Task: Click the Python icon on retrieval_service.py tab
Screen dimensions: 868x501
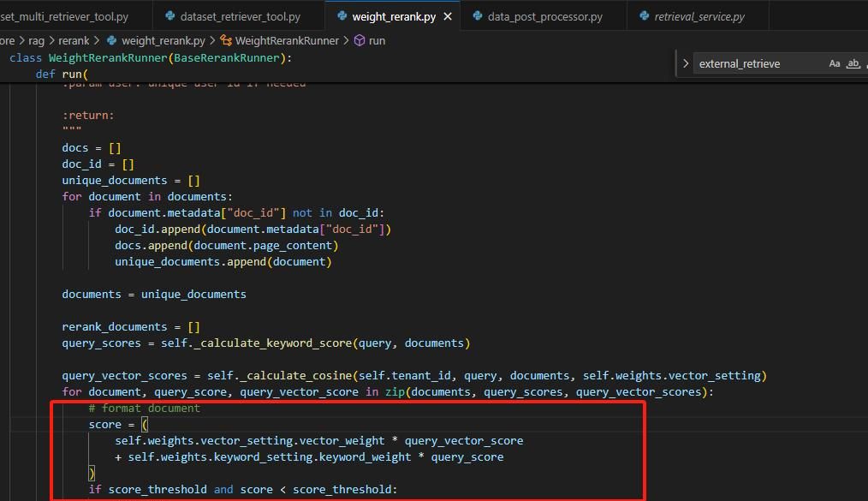Action: coord(644,16)
